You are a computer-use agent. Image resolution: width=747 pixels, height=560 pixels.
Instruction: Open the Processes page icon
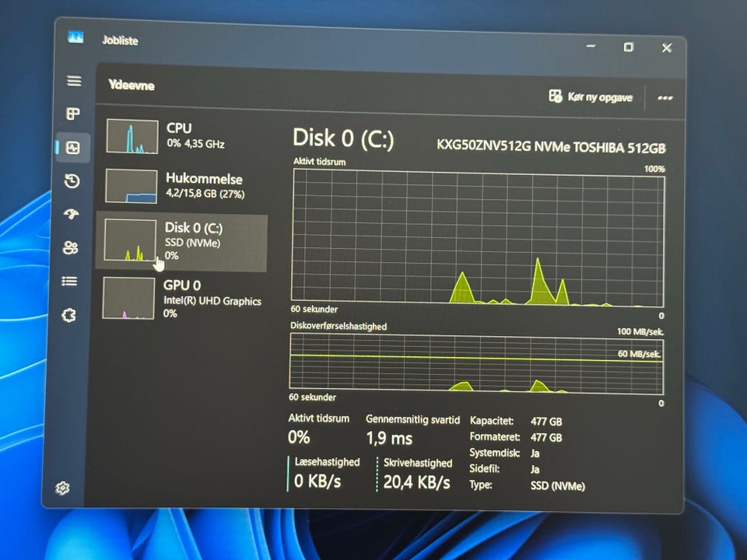pos(73,114)
